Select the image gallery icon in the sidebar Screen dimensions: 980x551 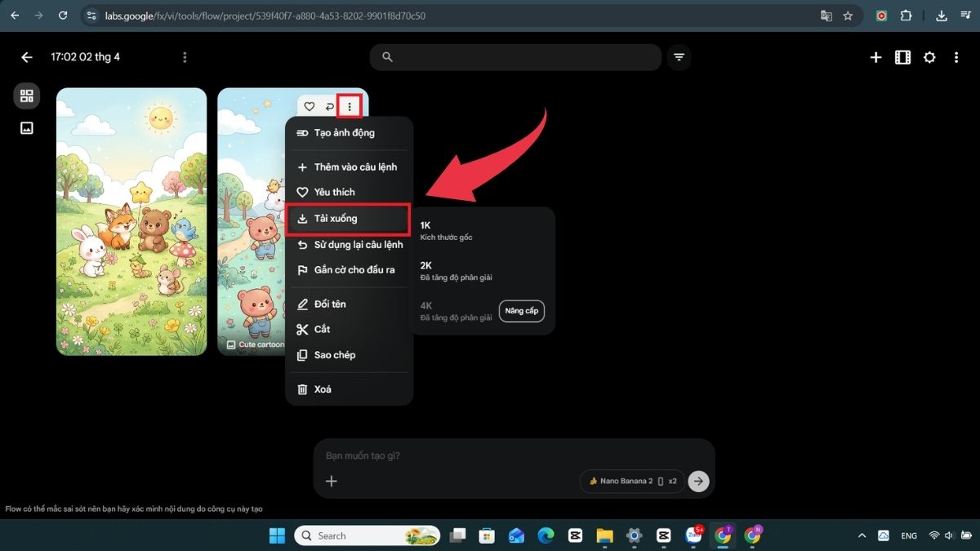[x=26, y=127]
